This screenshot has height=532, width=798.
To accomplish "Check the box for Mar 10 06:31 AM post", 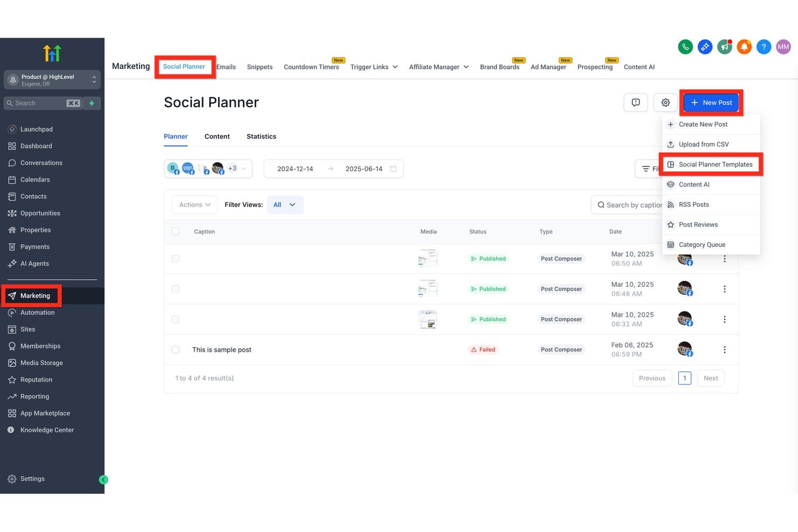I will [175, 319].
